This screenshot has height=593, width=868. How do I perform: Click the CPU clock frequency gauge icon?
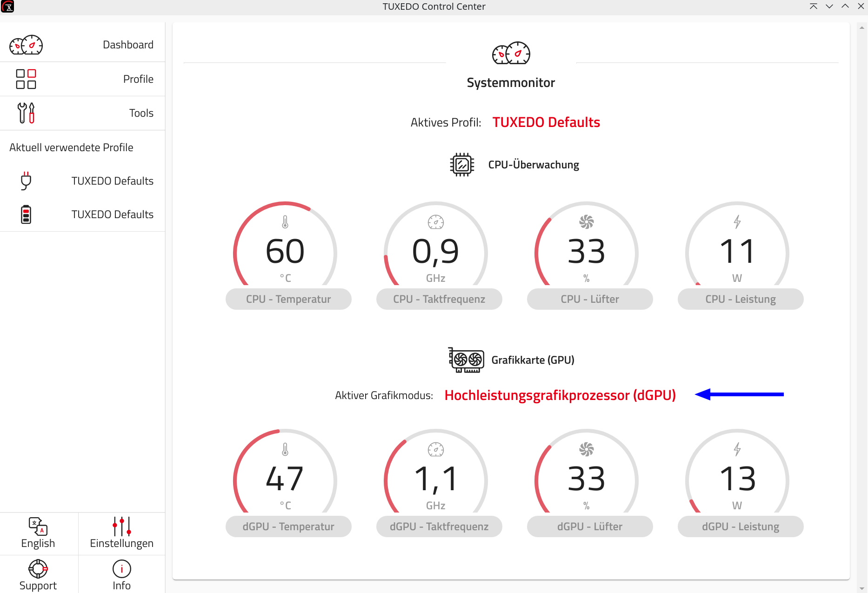pos(436,222)
